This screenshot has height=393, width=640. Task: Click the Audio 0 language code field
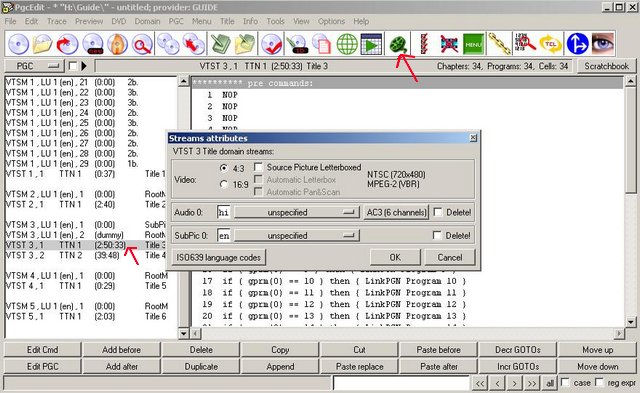click(x=224, y=212)
